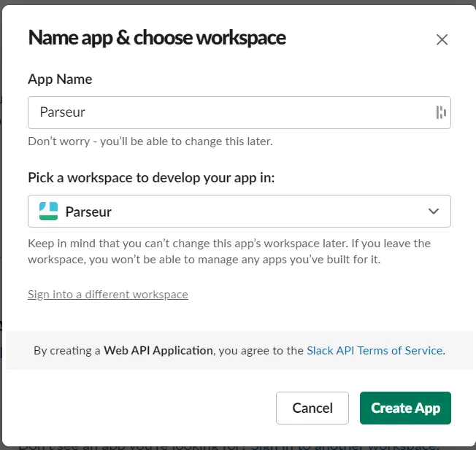The height and width of the screenshot is (450, 476).
Task: Click the 'Keep in mind' workspace warning text
Action: point(229,252)
